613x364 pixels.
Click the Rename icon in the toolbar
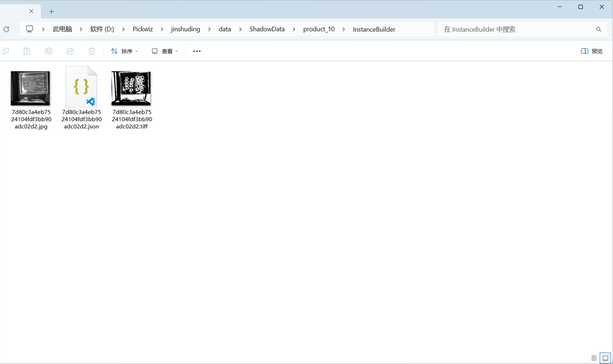pyautogui.click(x=48, y=51)
